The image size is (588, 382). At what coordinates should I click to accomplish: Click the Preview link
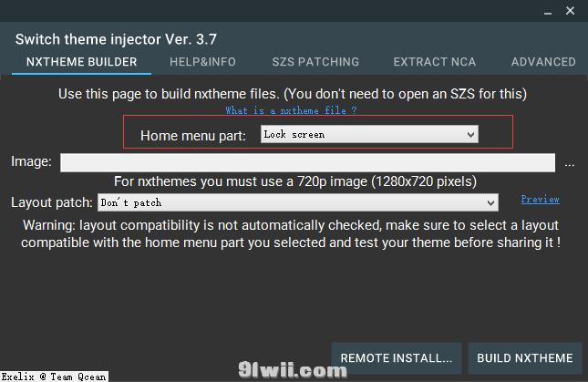540,199
